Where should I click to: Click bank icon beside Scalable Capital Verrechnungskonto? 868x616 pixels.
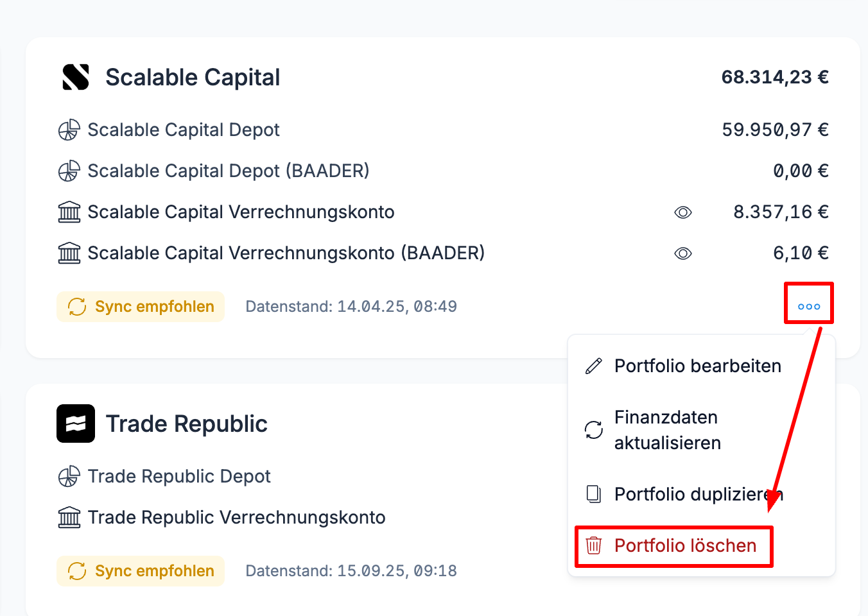point(69,212)
